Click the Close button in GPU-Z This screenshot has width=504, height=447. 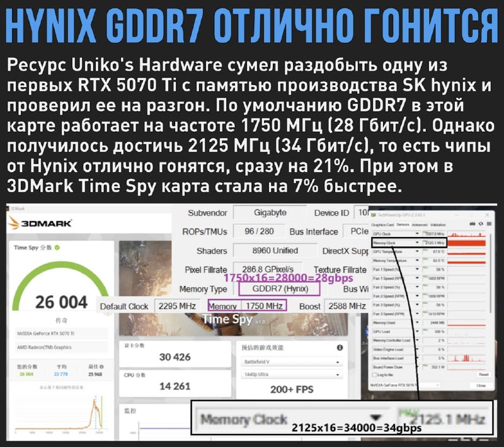481,385
